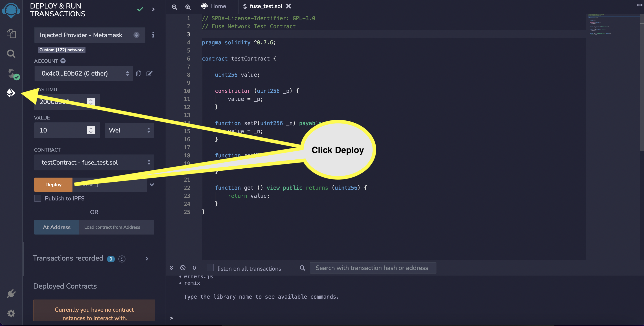Open the File Explorer sidebar icon

pos(11,34)
